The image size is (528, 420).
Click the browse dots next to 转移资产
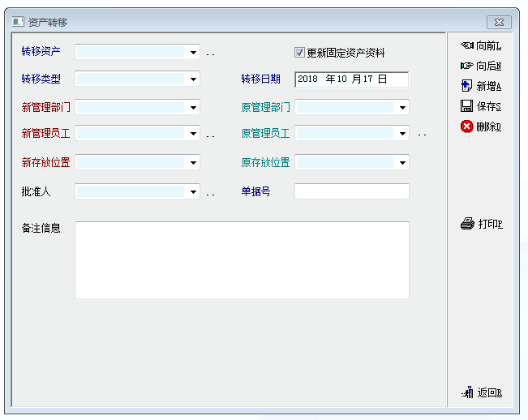click(210, 54)
